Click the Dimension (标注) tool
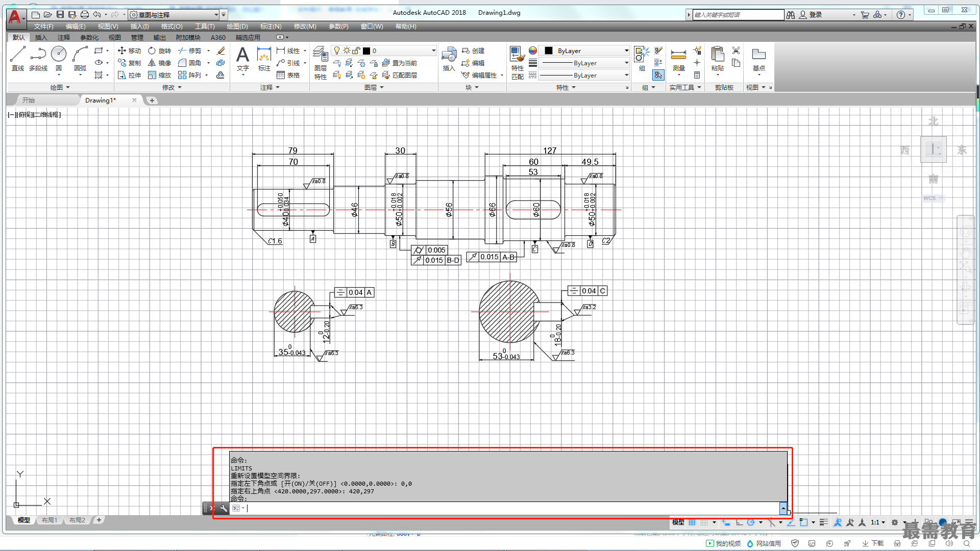This screenshot has height=551, width=980. [x=264, y=59]
